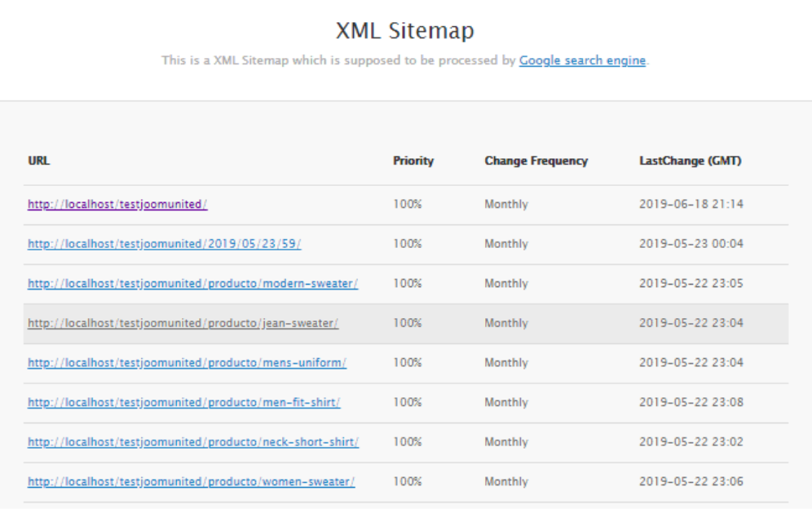Open the modern-sweater product URL
This screenshot has width=812, height=509.
click(192, 284)
